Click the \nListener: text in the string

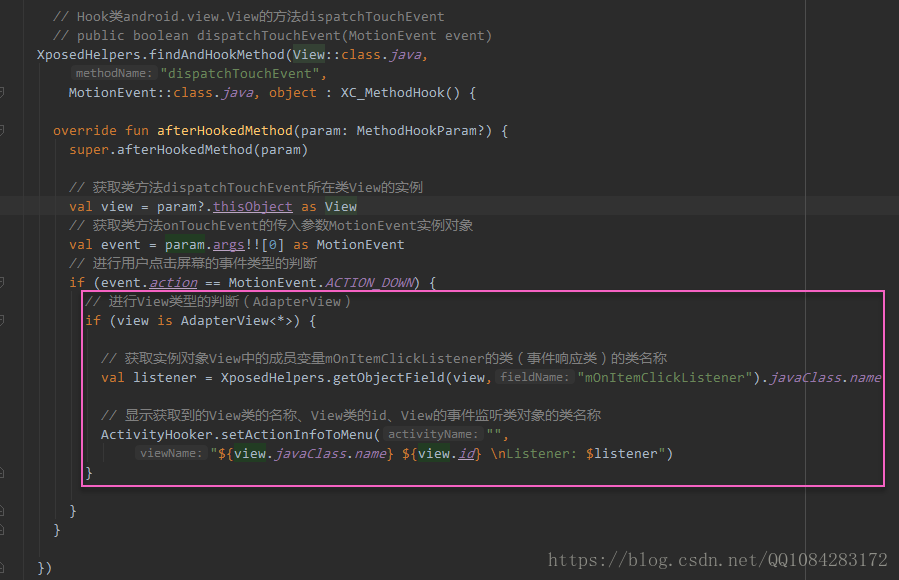(534, 453)
